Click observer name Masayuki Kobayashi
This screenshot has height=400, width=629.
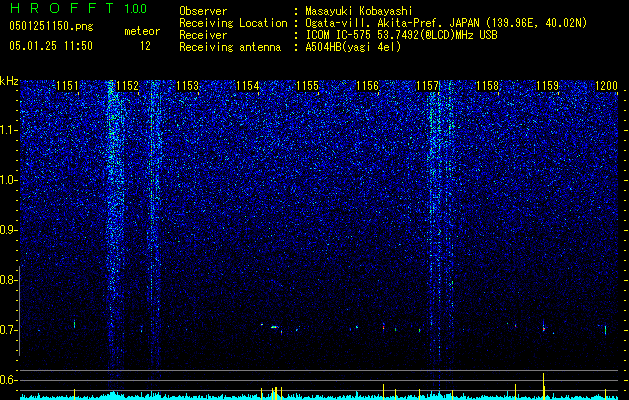click(359, 12)
